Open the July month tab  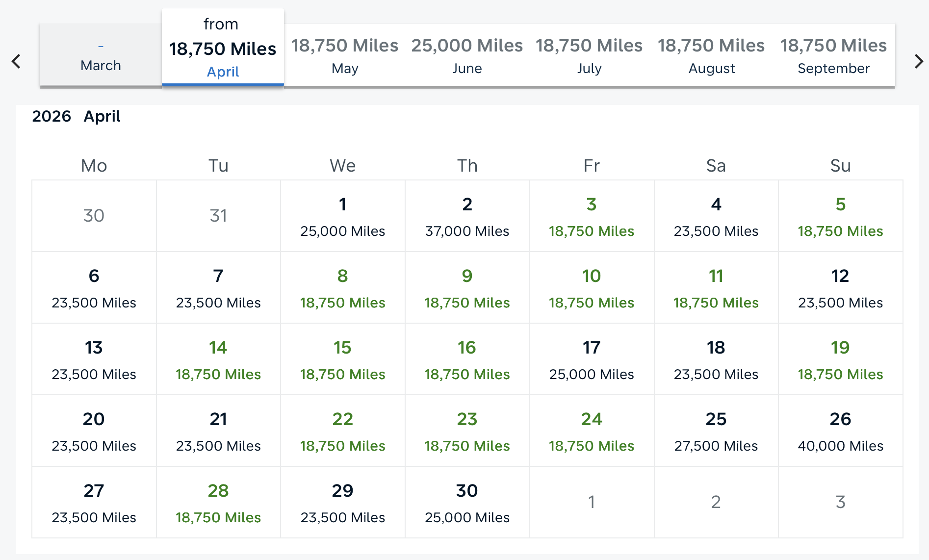(x=590, y=55)
